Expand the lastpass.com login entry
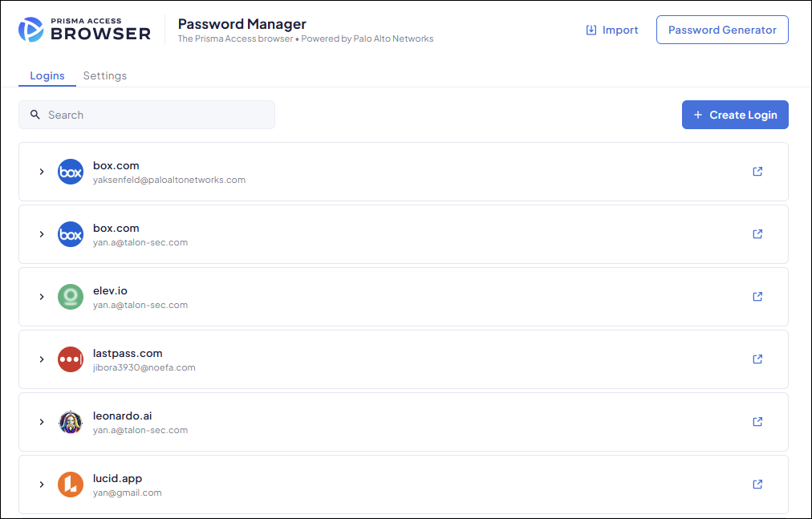 click(42, 359)
